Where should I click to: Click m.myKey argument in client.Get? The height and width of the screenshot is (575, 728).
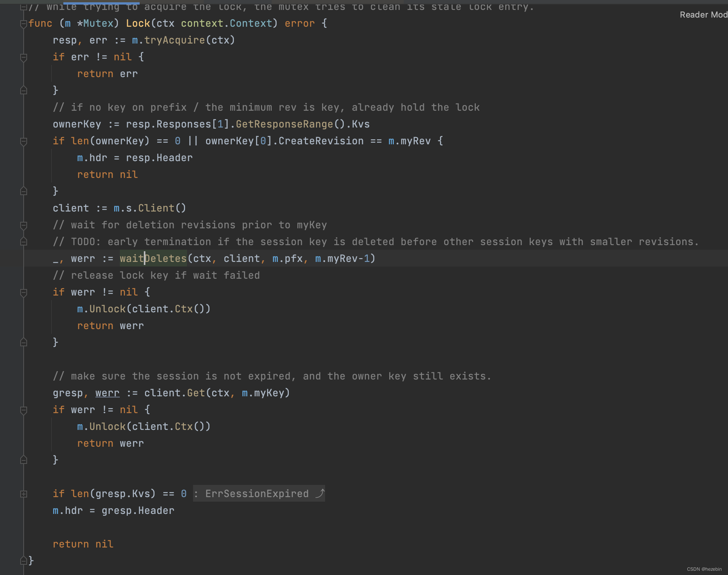263,393
